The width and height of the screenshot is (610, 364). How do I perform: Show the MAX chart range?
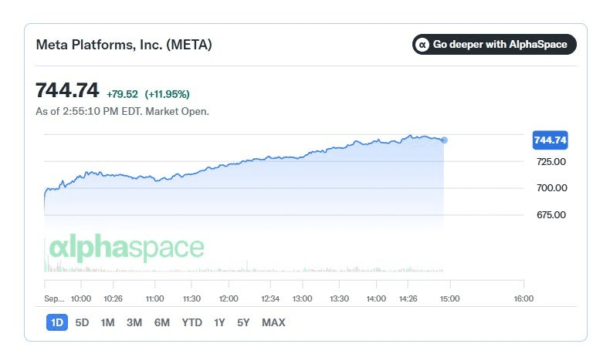273,322
